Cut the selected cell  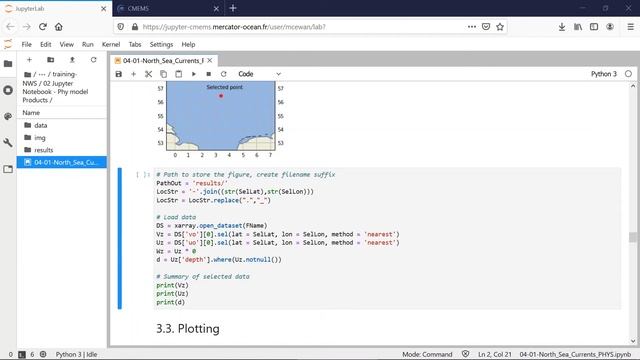(x=149, y=74)
